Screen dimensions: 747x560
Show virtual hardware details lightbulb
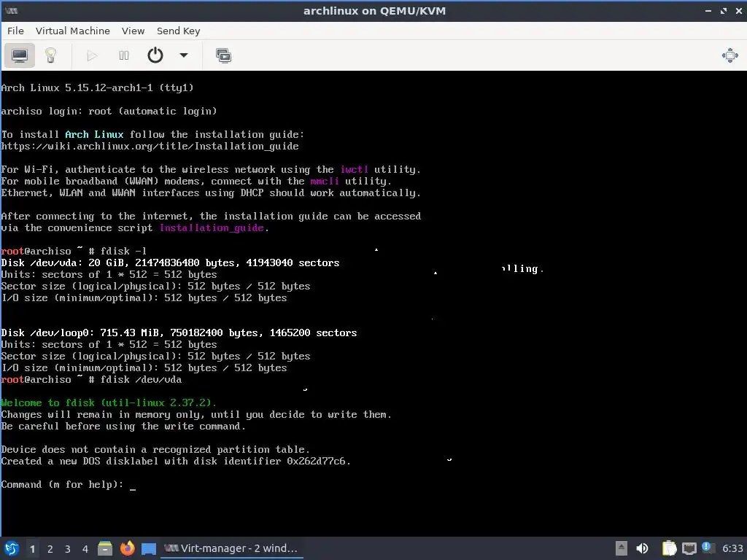pos(50,55)
